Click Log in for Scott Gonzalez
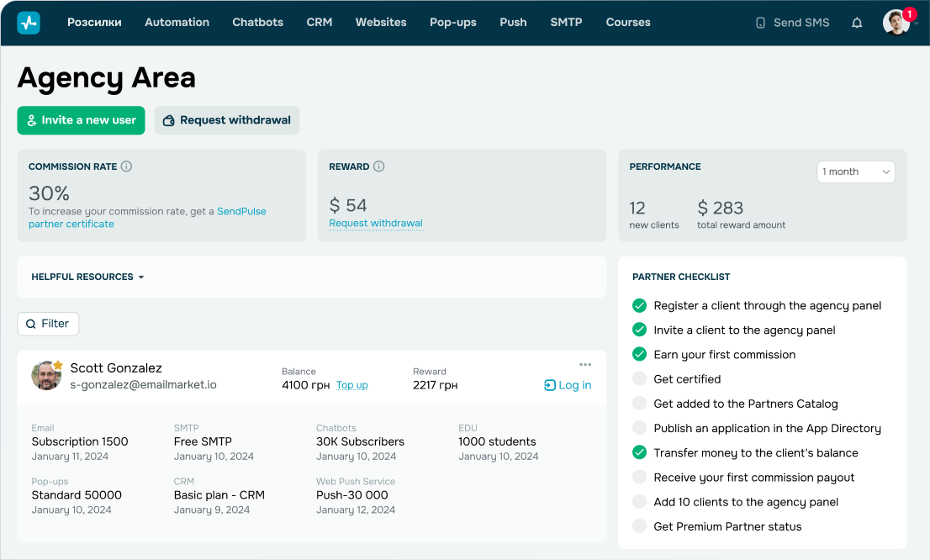930x560 pixels. [568, 386]
